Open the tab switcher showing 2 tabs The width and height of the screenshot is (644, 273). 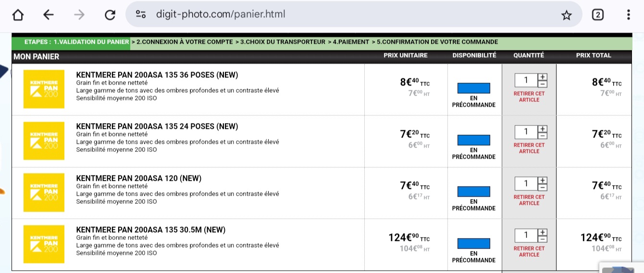[x=597, y=15]
